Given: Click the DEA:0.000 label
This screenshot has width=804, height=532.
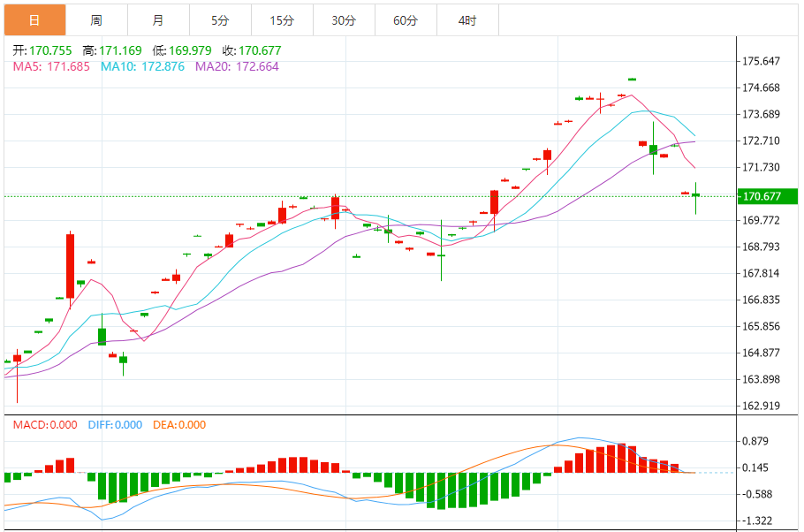Looking at the screenshot, I should tap(179, 425).
